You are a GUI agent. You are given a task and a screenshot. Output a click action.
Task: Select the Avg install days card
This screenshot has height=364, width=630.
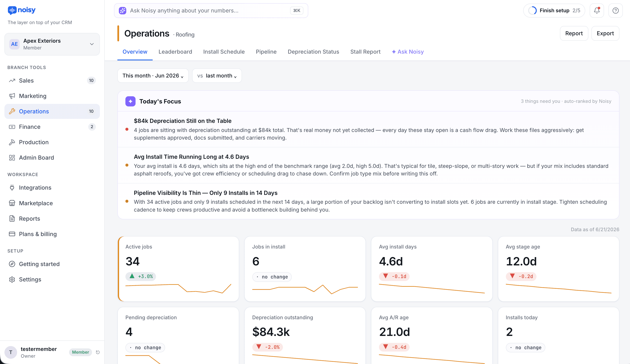(x=432, y=269)
